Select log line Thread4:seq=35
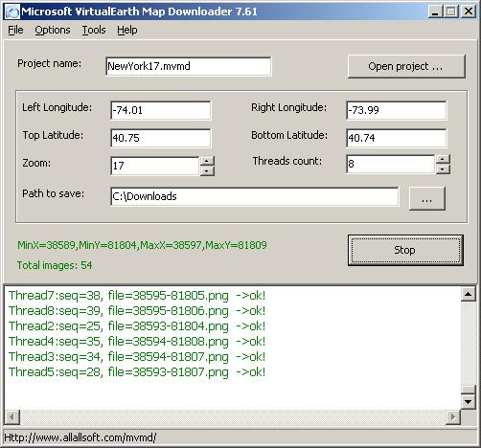The image size is (481, 448). tap(137, 342)
